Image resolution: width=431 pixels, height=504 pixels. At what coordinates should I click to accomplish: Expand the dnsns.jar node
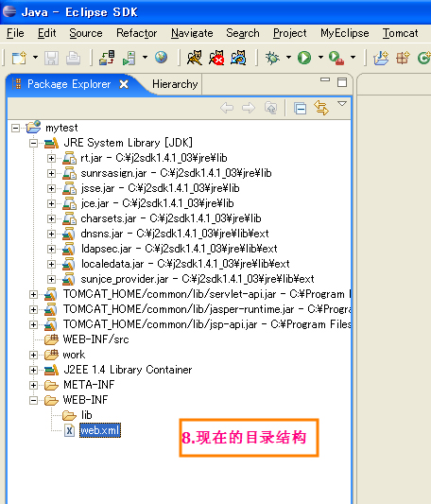pos(51,234)
